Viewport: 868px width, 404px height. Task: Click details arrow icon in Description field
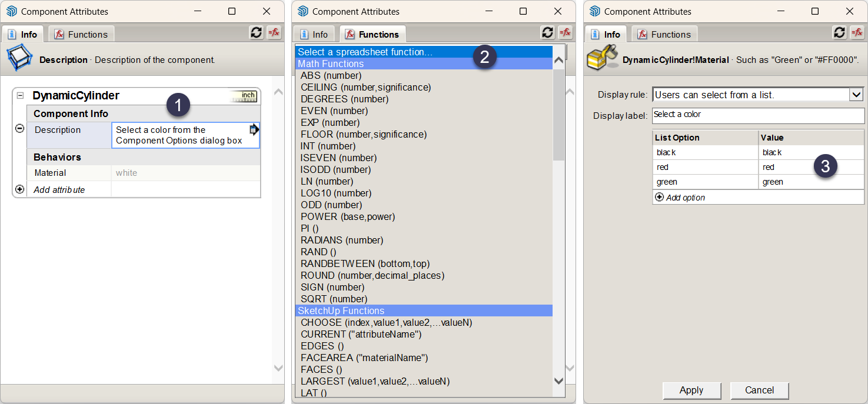tap(254, 130)
